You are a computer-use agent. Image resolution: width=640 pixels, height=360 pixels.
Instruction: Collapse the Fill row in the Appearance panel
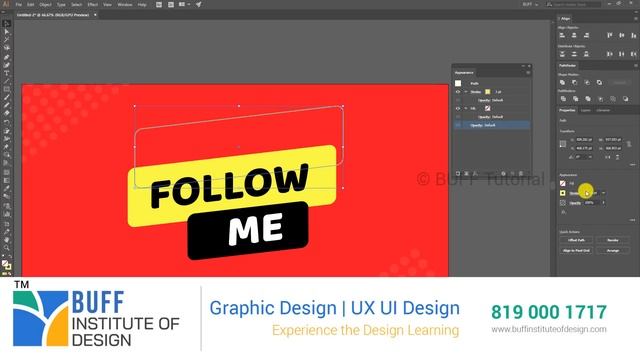click(466, 109)
